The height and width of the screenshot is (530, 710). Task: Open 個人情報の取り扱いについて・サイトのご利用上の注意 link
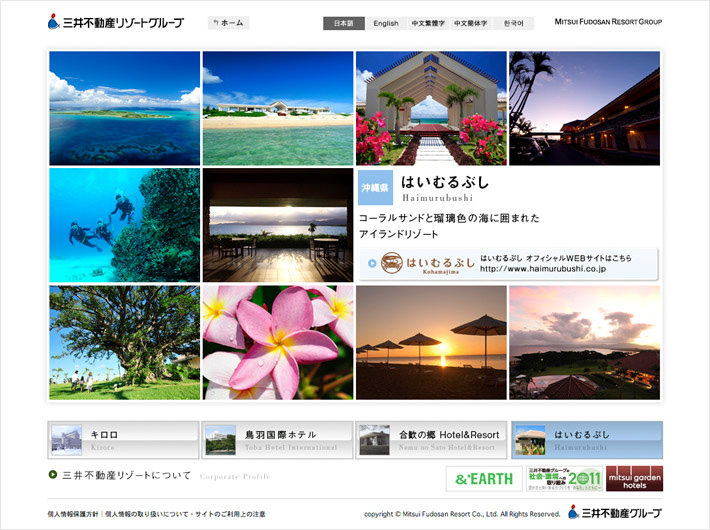coord(185,514)
